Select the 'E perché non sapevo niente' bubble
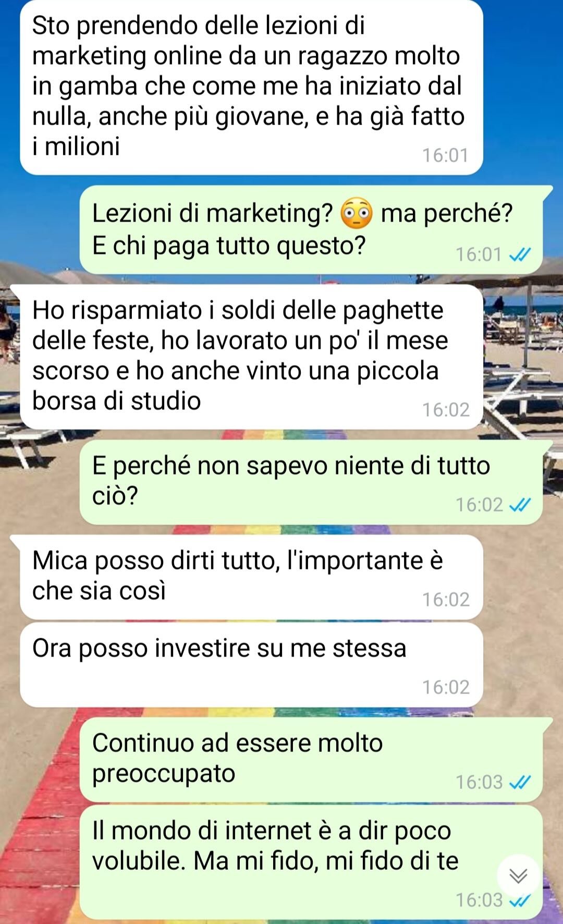Screen dimensions: 563x924 tap(311, 482)
